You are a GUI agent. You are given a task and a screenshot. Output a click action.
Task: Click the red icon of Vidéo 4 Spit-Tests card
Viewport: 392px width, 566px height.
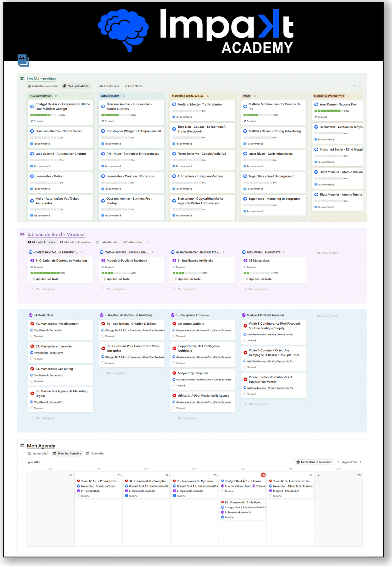(x=245, y=353)
